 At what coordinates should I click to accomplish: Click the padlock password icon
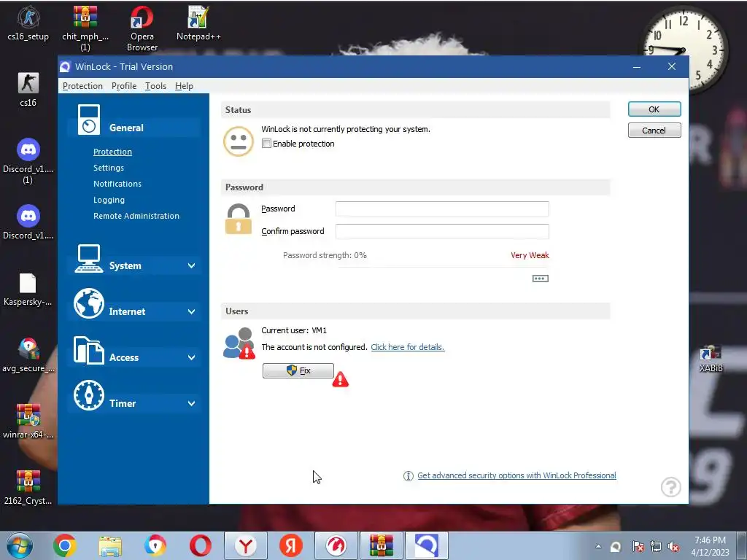pyautogui.click(x=239, y=219)
